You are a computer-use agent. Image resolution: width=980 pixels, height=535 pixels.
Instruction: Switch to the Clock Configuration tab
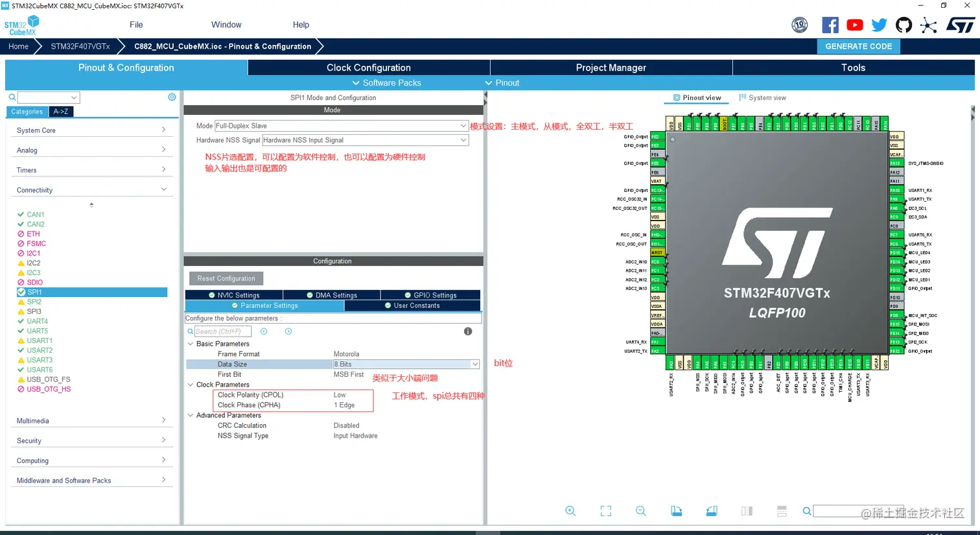coord(368,67)
